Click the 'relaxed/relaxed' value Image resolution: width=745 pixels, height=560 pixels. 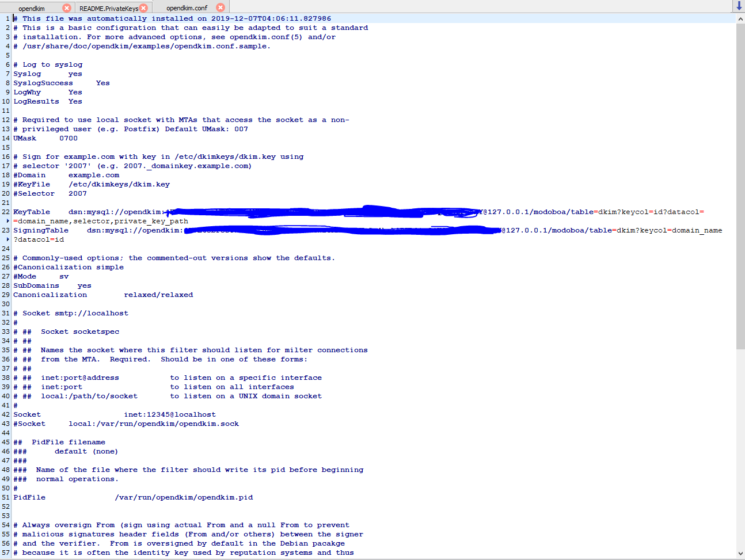(158, 295)
